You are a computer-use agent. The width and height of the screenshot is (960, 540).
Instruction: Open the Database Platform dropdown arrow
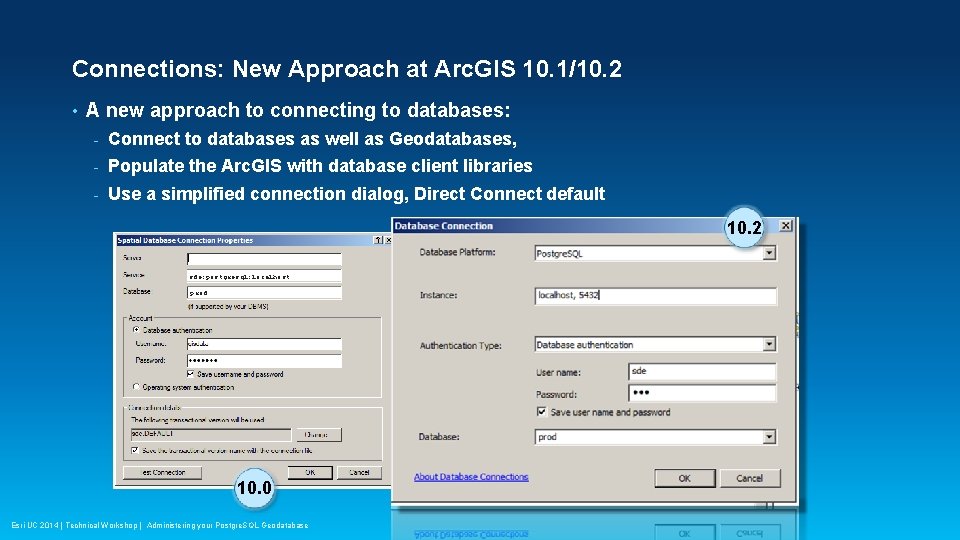769,253
